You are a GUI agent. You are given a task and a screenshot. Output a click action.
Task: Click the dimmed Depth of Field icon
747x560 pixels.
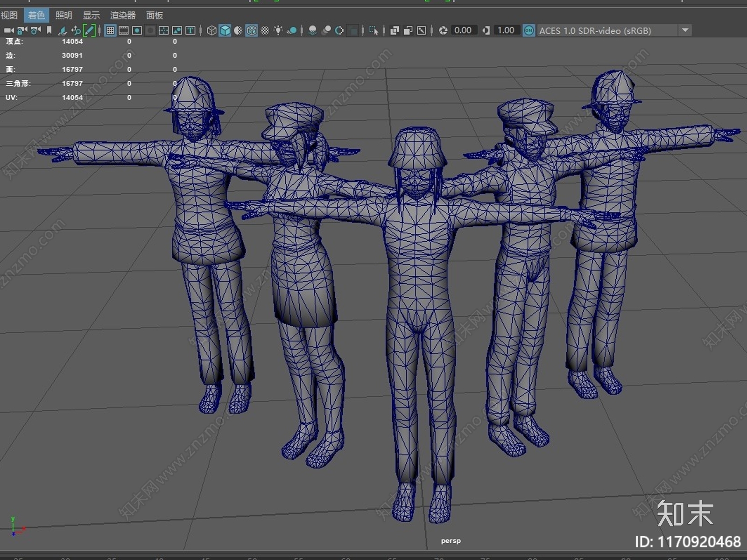(353, 30)
